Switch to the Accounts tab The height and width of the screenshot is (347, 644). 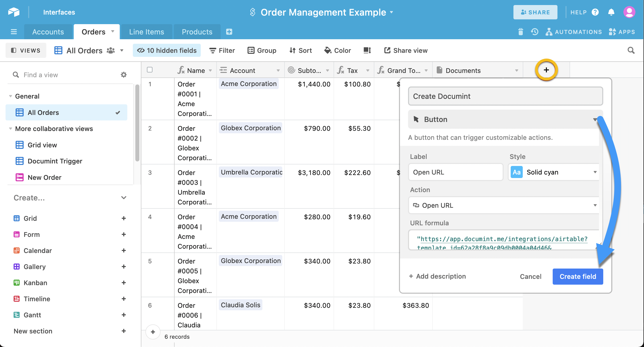[x=48, y=32]
